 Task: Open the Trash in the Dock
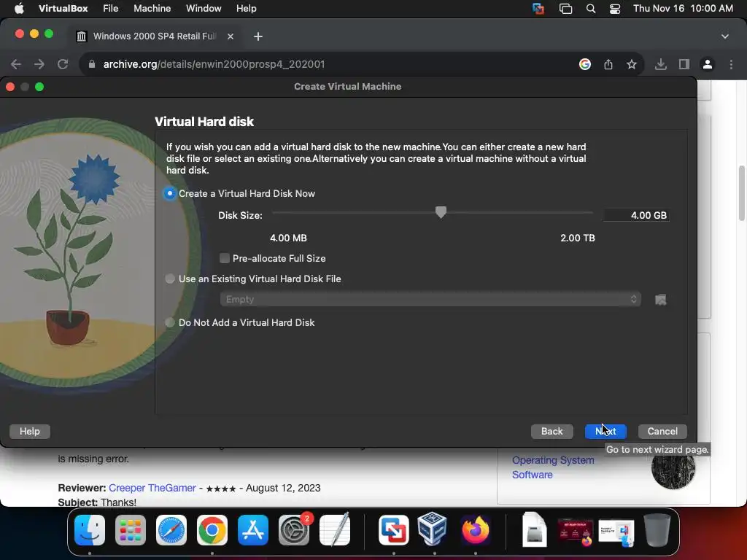click(x=657, y=529)
